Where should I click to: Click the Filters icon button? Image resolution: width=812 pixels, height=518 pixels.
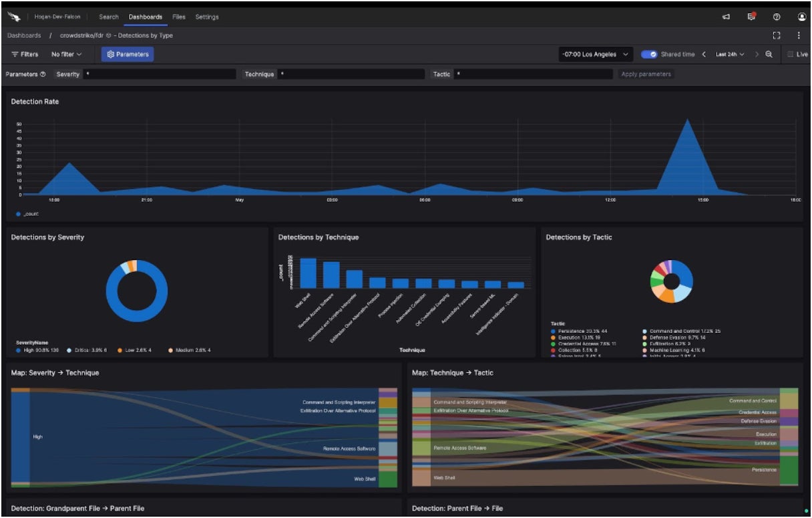click(x=25, y=54)
